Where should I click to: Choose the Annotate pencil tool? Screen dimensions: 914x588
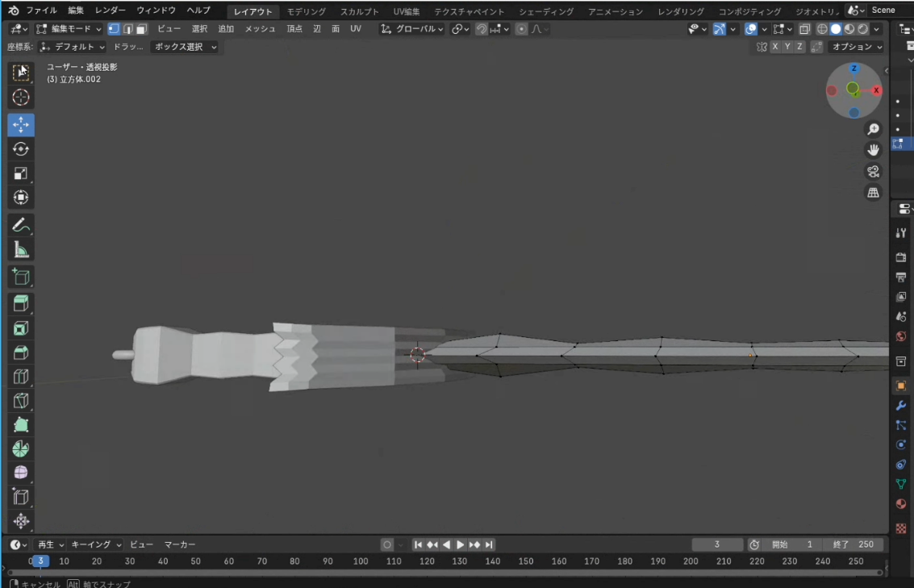21,225
